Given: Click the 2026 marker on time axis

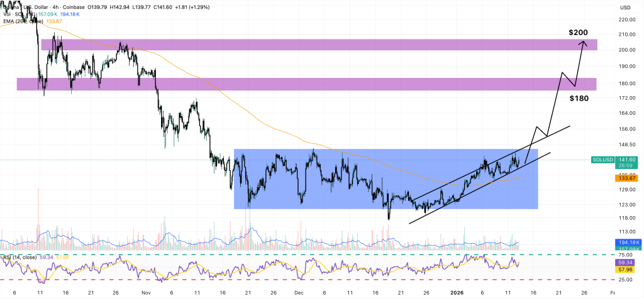Looking at the screenshot, I should pyautogui.click(x=458, y=292).
